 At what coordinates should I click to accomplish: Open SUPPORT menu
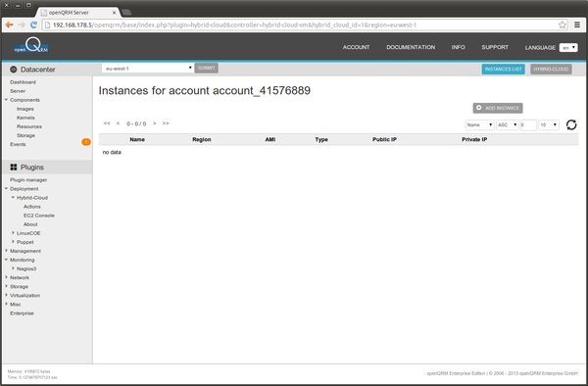pyautogui.click(x=495, y=47)
